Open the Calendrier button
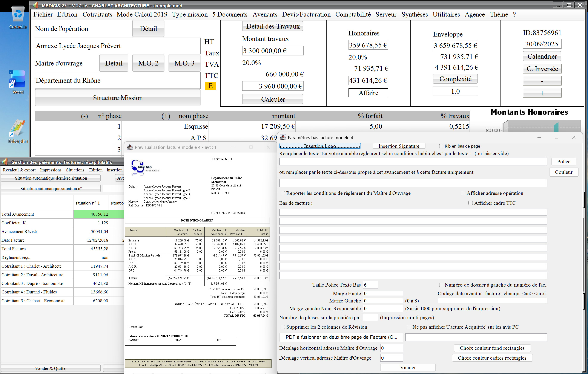Screen dimensions: 588x374 (x=542, y=56)
